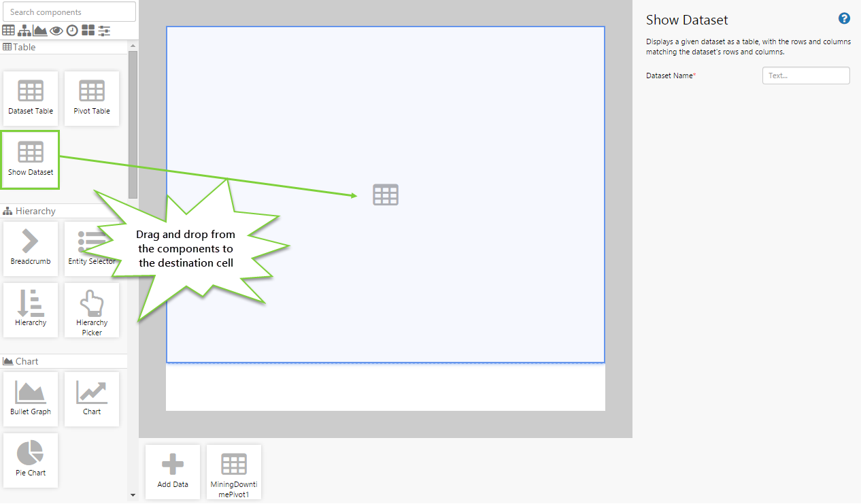Select the Hierarchy component tile
Viewport: 861px width, 504px height.
point(31,310)
